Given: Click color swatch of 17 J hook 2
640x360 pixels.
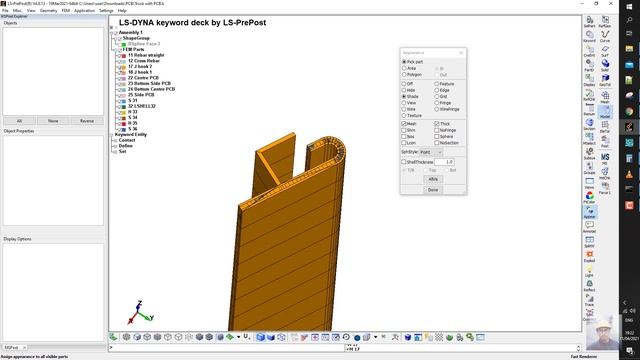Looking at the screenshot, I should 123,67.
